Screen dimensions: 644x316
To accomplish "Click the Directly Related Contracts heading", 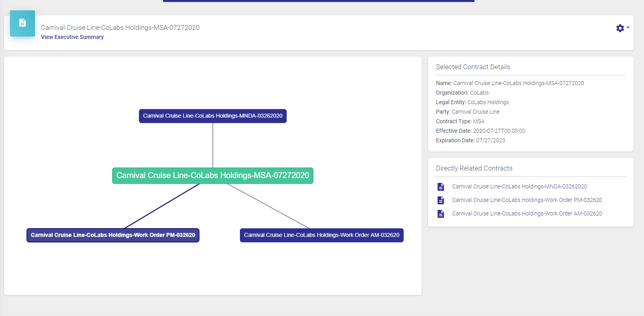I will [474, 168].
